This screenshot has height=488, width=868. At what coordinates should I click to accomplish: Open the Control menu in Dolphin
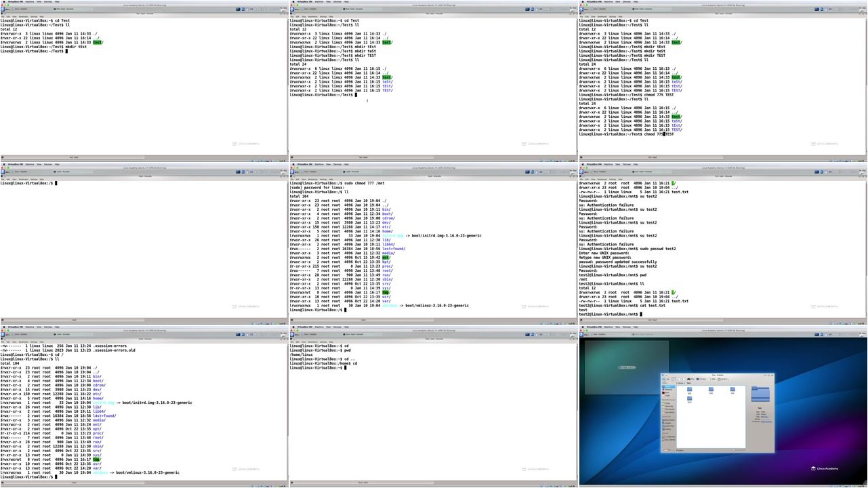722,379
